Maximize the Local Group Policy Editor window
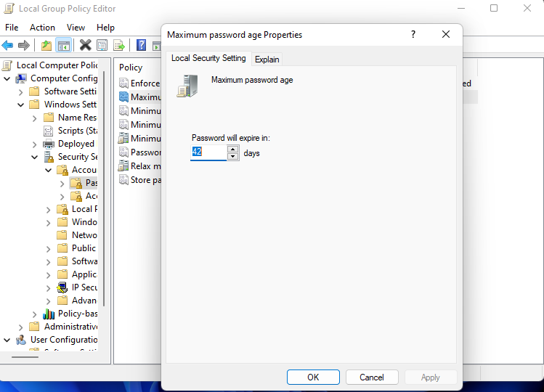This screenshot has width=544, height=392. pyautogui.click(x=494, y=8)
